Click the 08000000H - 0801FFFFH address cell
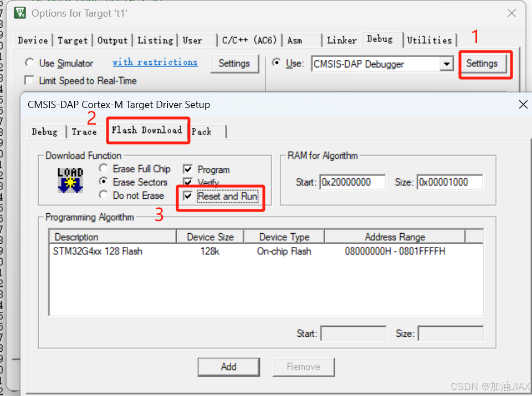The height and width of the screenshot is (396, 532). 395,251
